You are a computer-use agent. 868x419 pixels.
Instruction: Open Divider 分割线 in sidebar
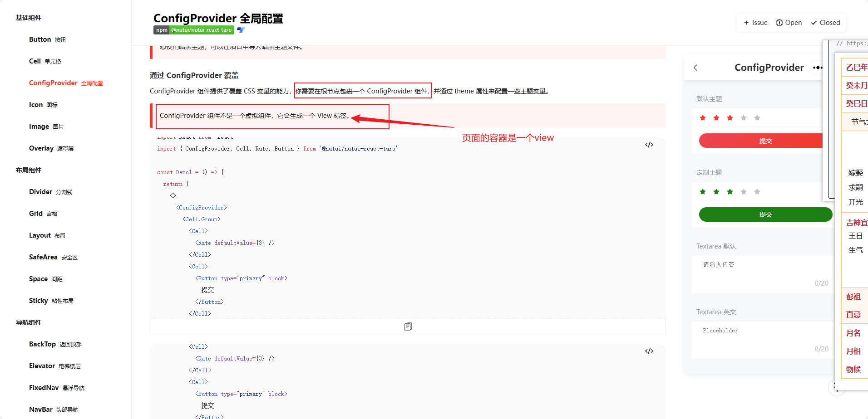(x=51, y=192)
